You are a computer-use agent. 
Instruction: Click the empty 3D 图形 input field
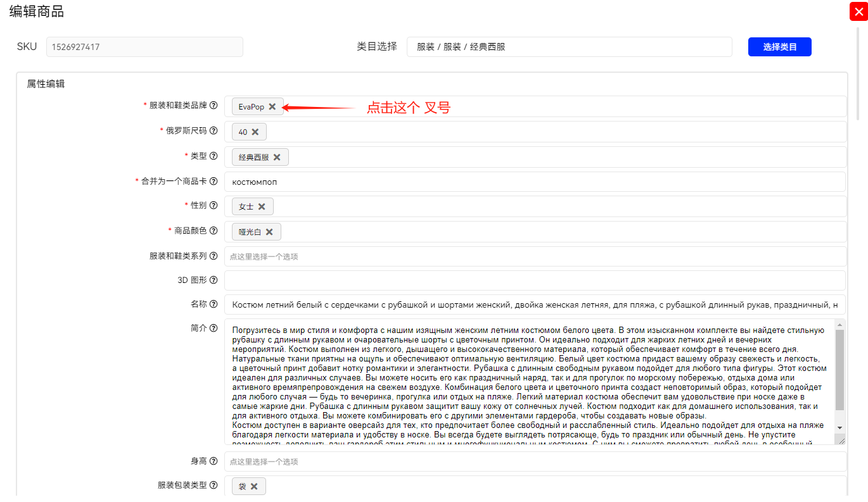pos(535,280)
